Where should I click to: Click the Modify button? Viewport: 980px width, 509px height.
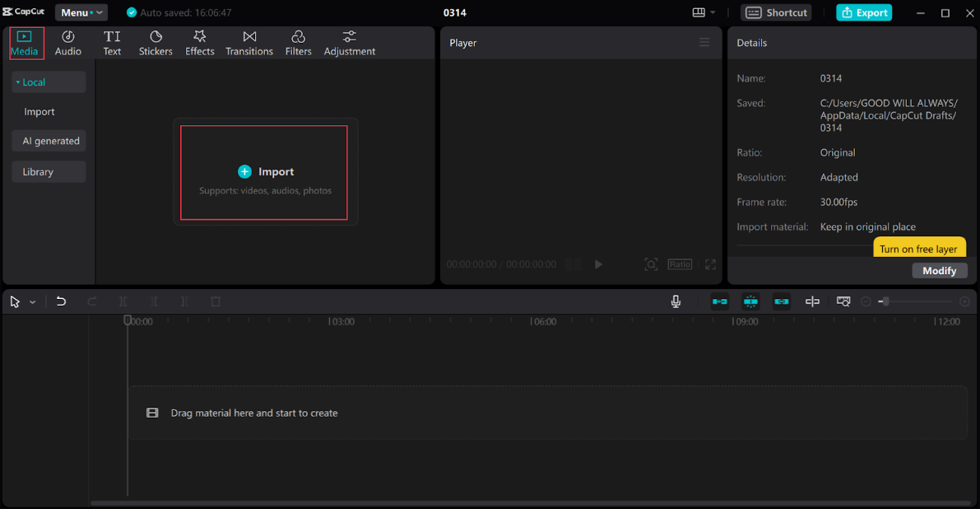pos(940,271)
